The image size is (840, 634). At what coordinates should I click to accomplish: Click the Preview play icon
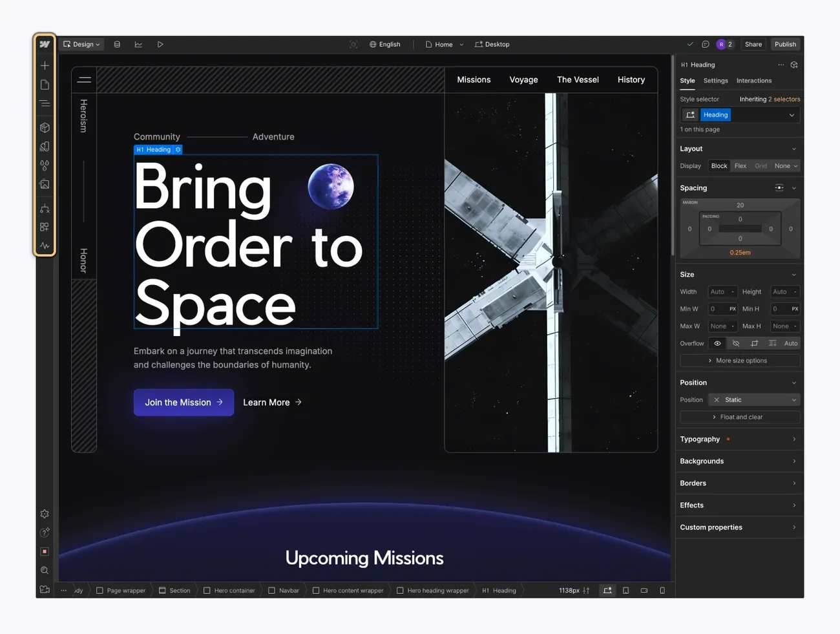tap(160, 45)
